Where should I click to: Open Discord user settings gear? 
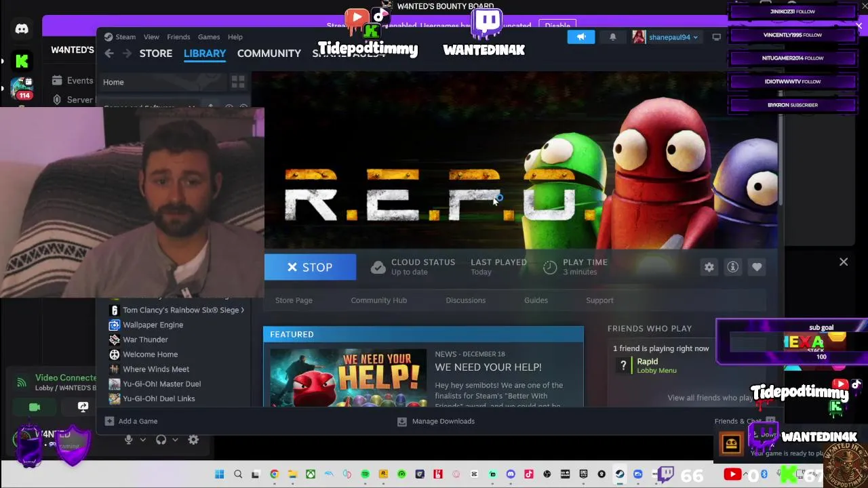tap(193, 440)
